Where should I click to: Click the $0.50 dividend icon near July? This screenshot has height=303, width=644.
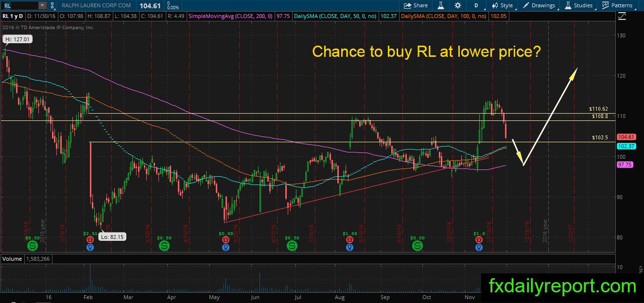tap(292, 246)
